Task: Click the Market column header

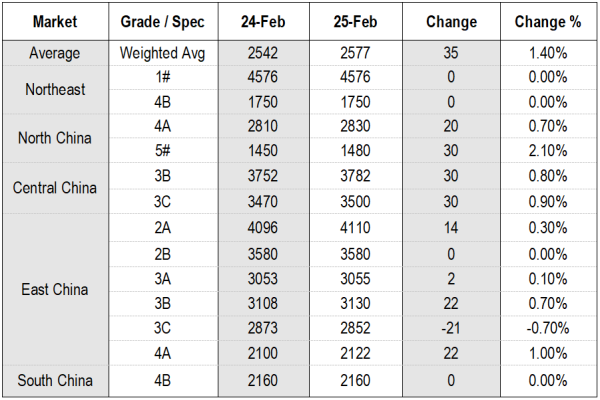Action: [56, 22]
